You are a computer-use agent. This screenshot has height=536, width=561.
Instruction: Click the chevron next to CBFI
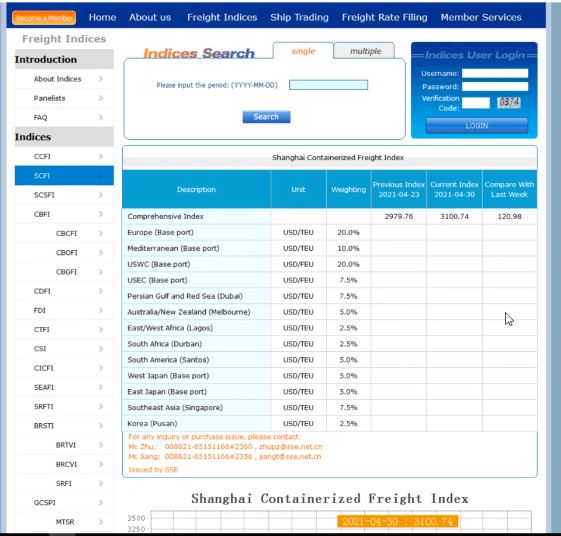(x=101, y=214)
